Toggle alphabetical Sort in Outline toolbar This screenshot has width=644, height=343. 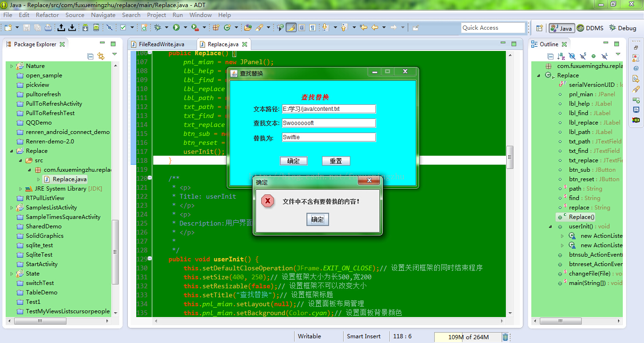pos(561,56)
